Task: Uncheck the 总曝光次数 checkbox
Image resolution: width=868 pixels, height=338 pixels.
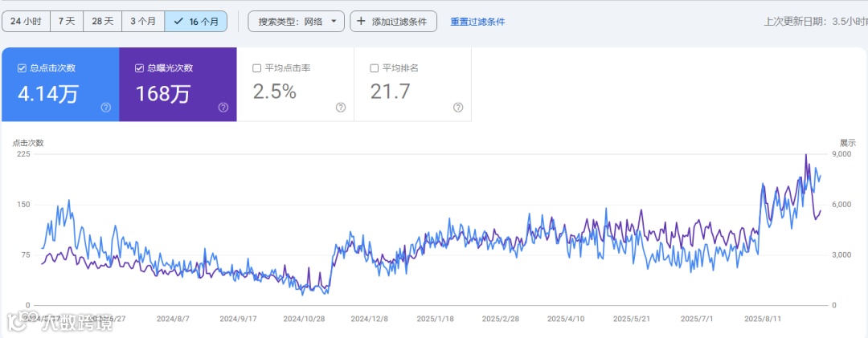Action: point(140,68)
